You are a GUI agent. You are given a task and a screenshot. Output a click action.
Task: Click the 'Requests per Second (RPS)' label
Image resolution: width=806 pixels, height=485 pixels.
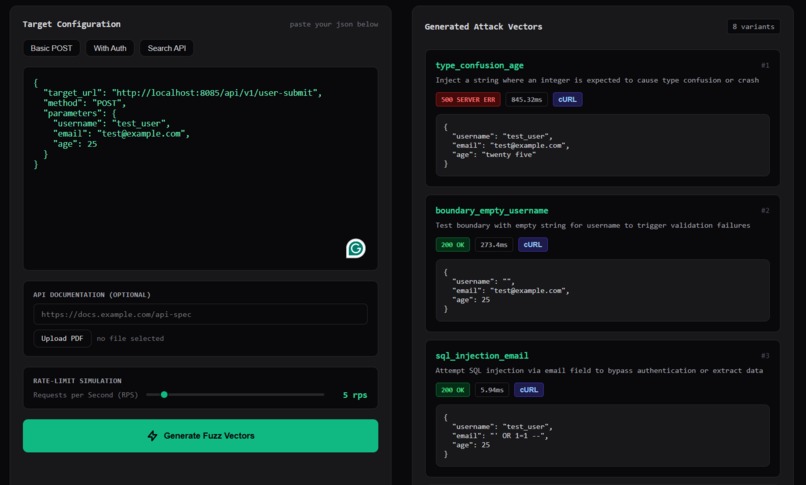(x=85, y=395)
